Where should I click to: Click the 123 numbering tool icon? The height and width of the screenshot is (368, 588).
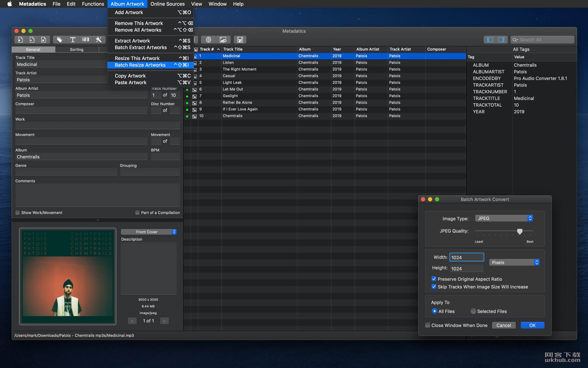coord(86,40)
